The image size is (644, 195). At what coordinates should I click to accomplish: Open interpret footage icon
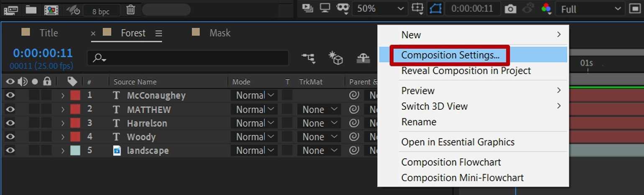click(x=11, y=10)
